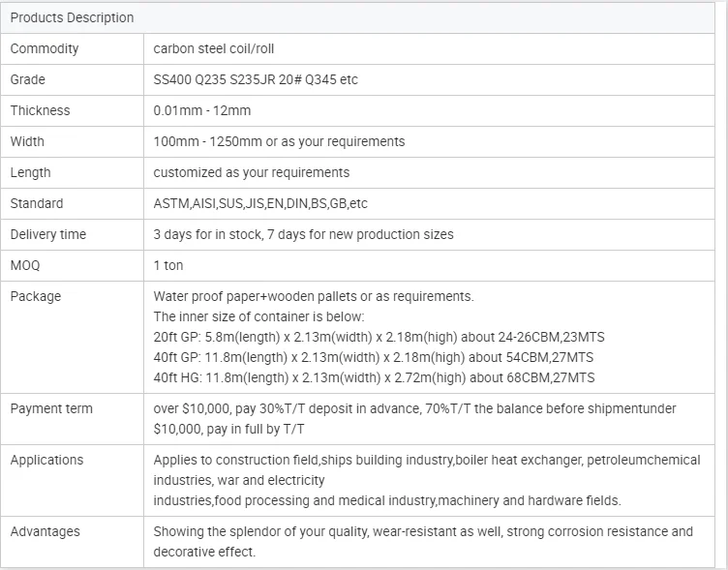Select the Payment term row label
Screen dimensions: 728x570
[x=51, y=409]
